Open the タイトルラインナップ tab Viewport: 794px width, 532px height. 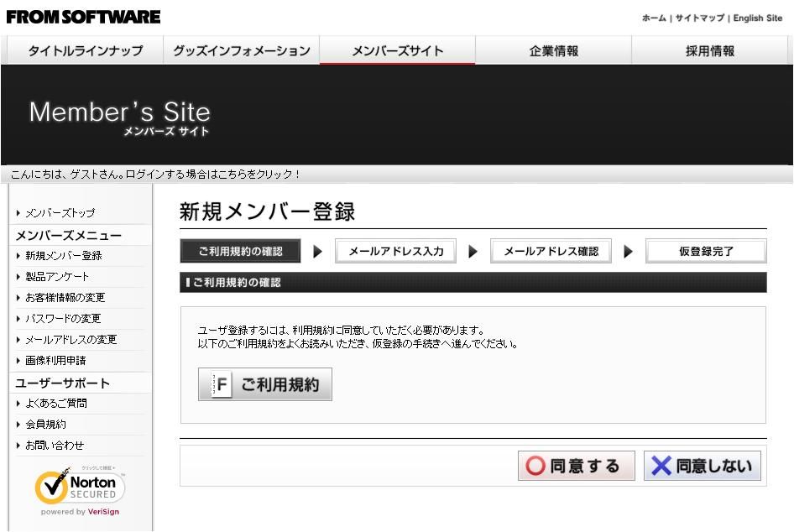point(85,51)
